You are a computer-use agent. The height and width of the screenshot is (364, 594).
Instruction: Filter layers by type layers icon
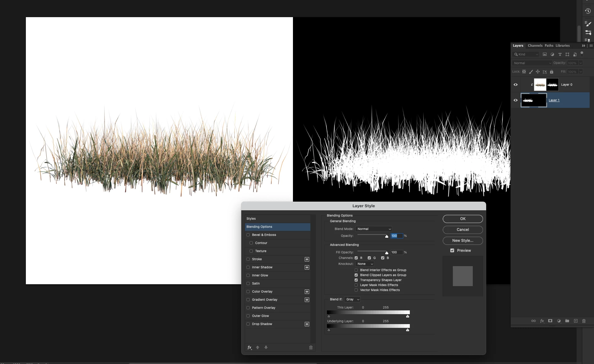click(560, 54)
